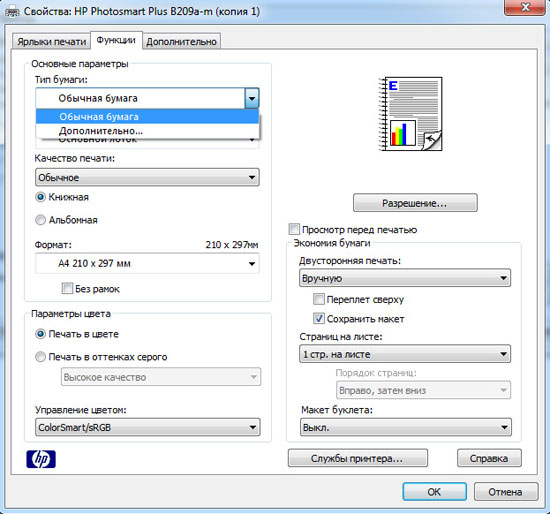Click the document page preview image
Viewport: 550px width, 514px height.
pyautogui.click(x=410, y=114)
